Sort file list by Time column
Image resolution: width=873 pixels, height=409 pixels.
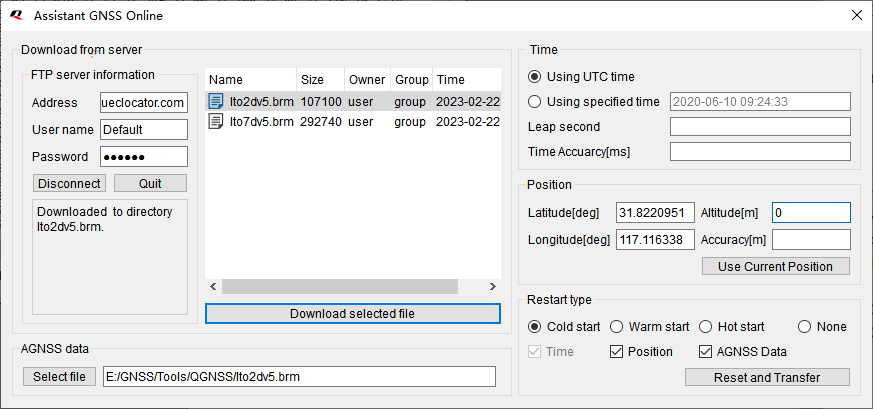467,80
